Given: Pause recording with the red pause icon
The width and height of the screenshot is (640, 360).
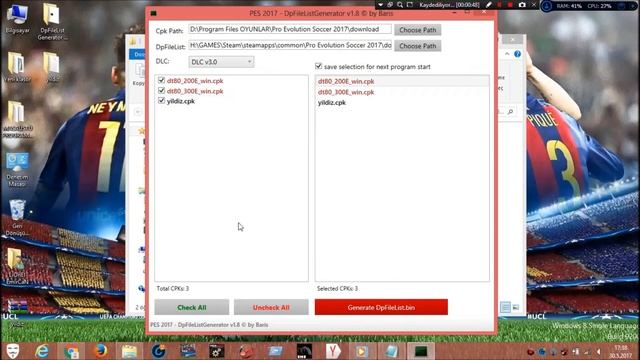Looking at the screenshot, I should pyautogui.click(x=500, y=5).
